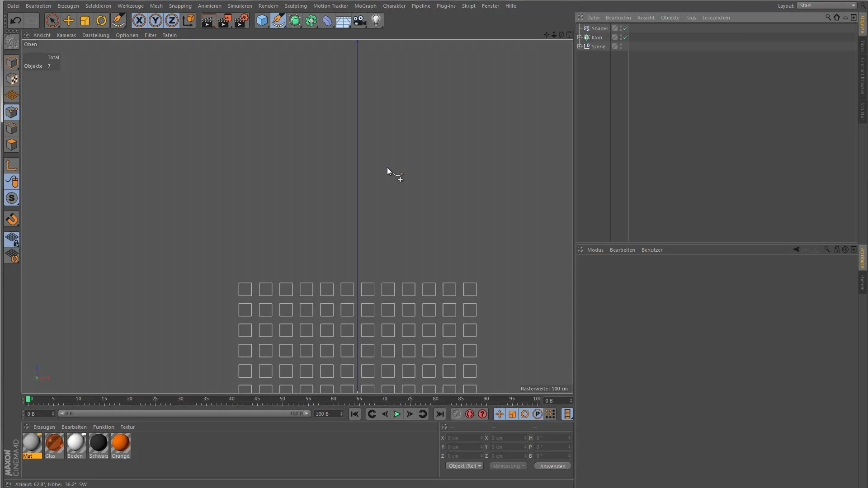The image size is (868, 488).
Task: Select the live selection tool
Action: pos(52,20)
